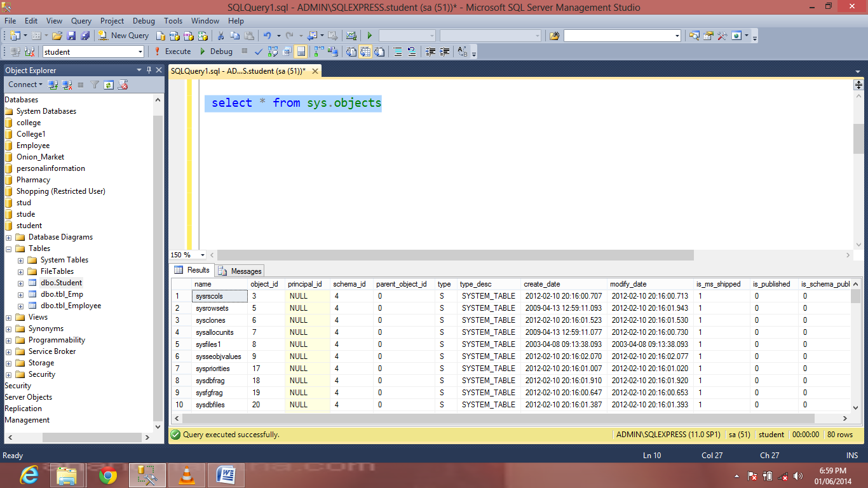Comment out the selected lines
Viewport: 868px width, 488px height.
coord(398,51)
